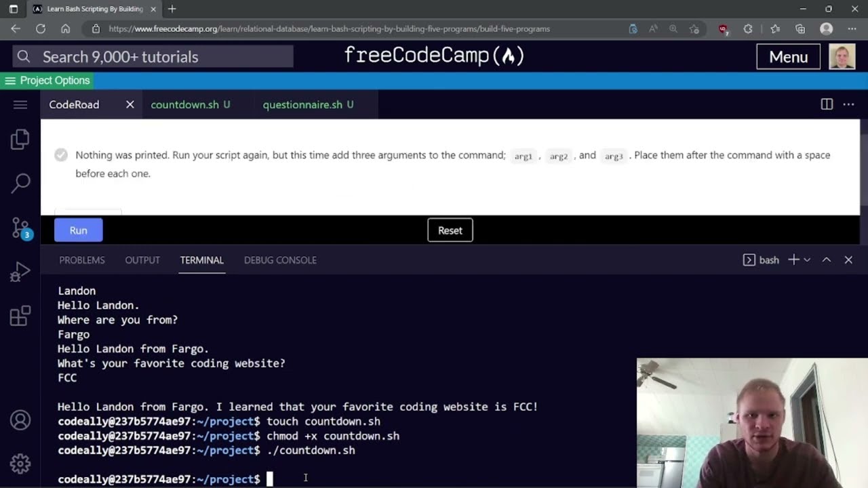Open the Collections icon
Screen dimensions: 868x488
[800, 28]
